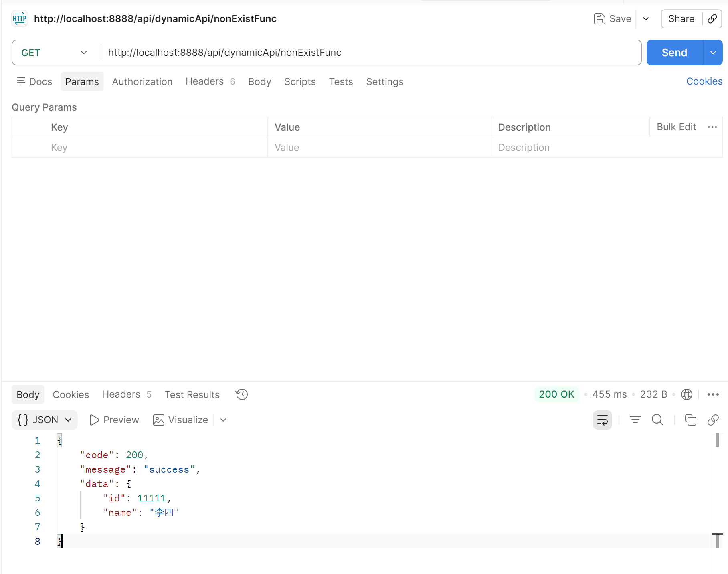Open the three-dot menu in response status bar
This screenshot has width=728, height=574.
pyautogui.click(x=713, y=394)
